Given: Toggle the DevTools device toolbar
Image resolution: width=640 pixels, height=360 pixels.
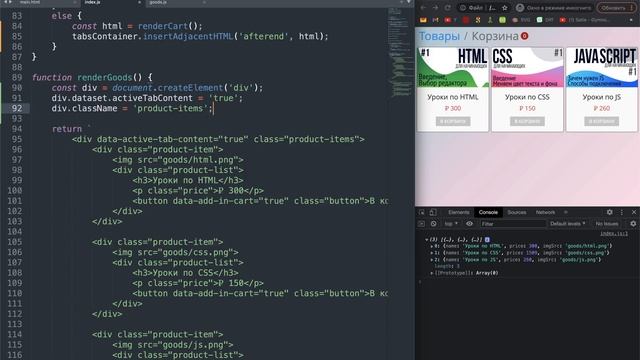Looking at the screenshot, I should point(433,212).
